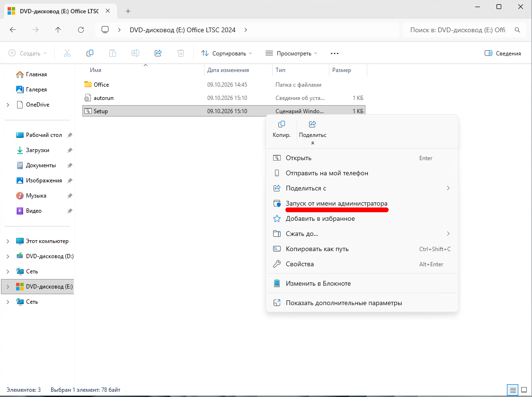532x397 pixels.
Task: Open Рабочий стол in the sidebar
Action: (44, 135)
